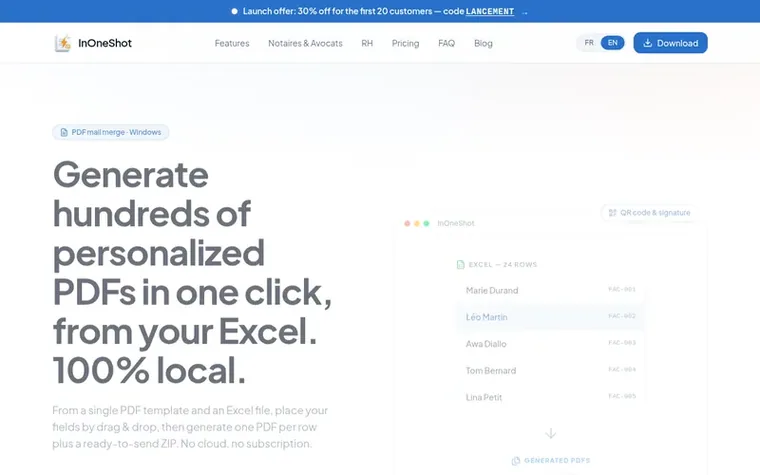This screenshot has width=760, height=475.
Task: Click the 'GENERATED PDFS' label
Action: click(557, 460)
